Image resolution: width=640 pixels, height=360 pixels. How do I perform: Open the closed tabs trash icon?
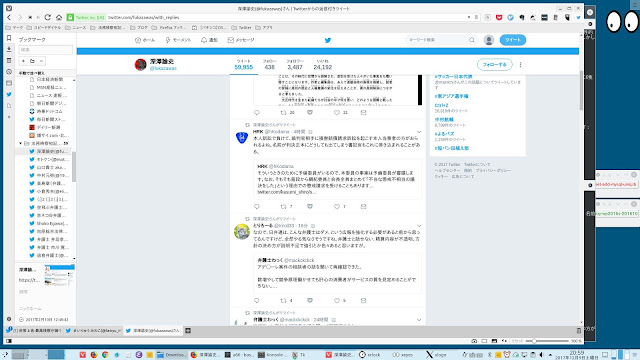click(x=578, y=331)
